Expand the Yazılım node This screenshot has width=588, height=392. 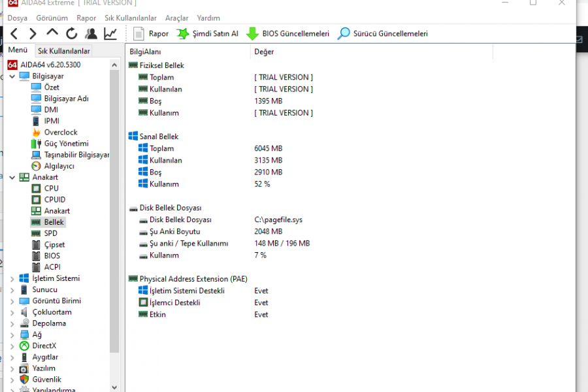(12, 368)
